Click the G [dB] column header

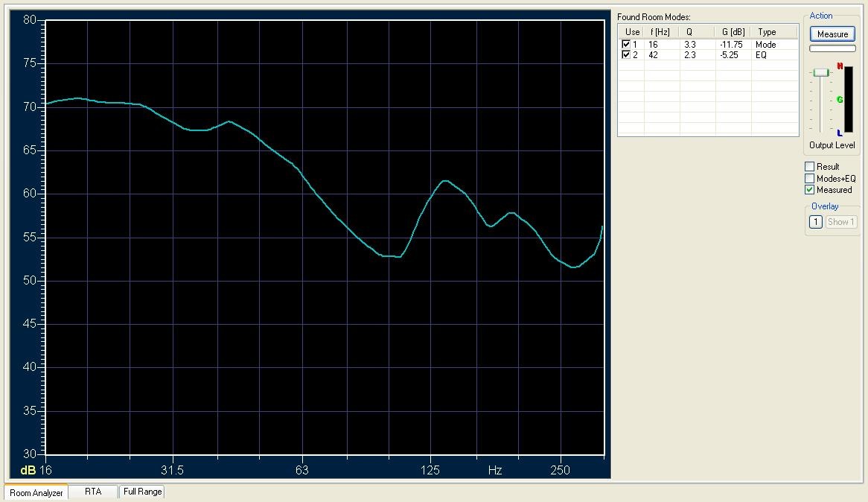tap(733, 32)
